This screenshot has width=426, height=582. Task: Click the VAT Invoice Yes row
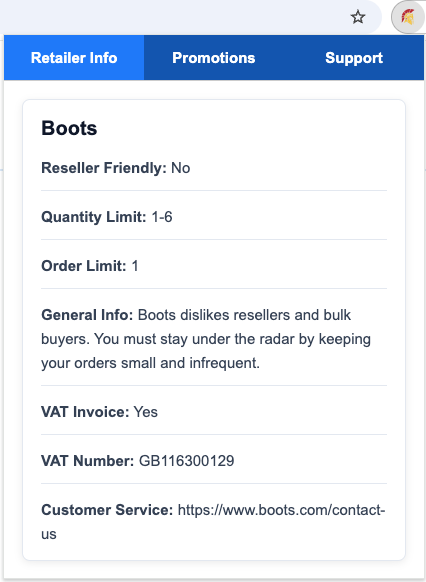pyautogui.click(x=214, y=412)
